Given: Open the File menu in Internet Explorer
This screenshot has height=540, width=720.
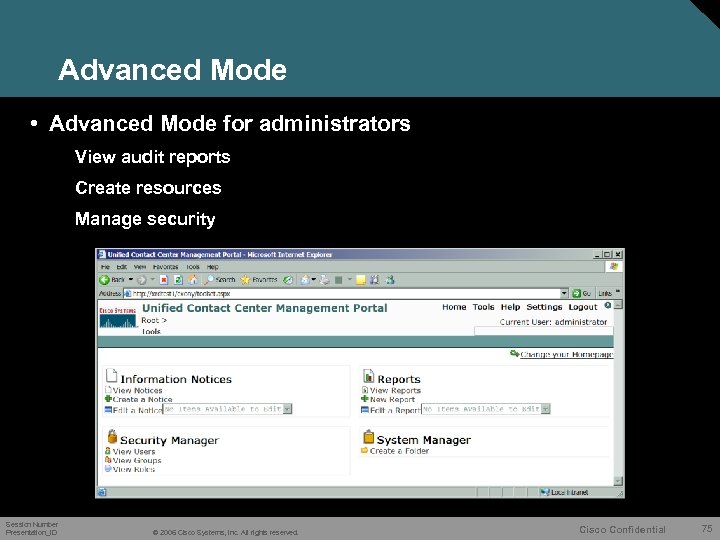Looking at the screenshot, I should click(105, 267).
